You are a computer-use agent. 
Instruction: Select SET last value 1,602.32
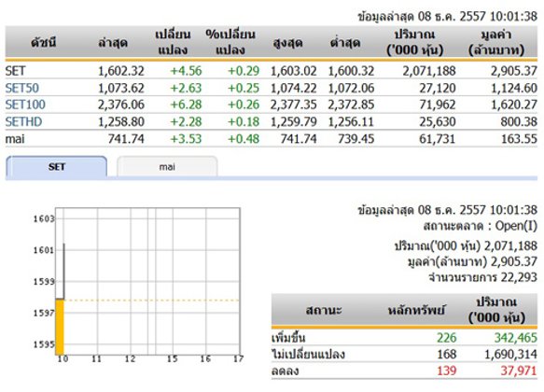121,71
